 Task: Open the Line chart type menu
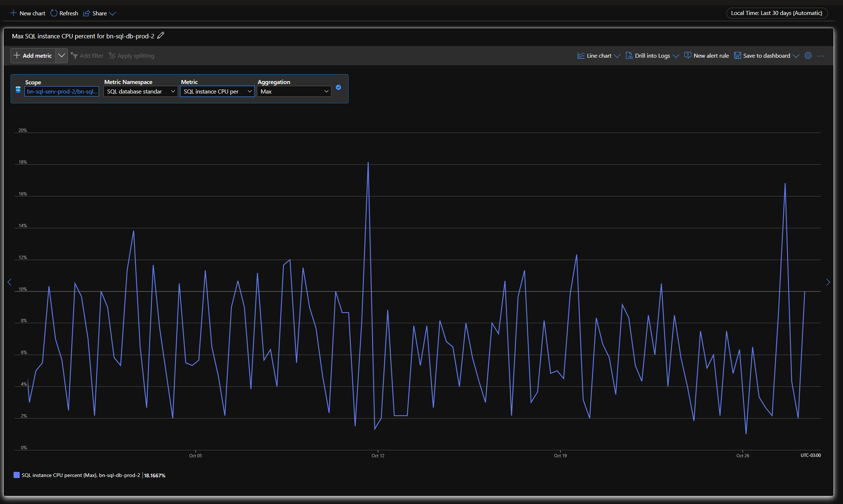point(599,56)
